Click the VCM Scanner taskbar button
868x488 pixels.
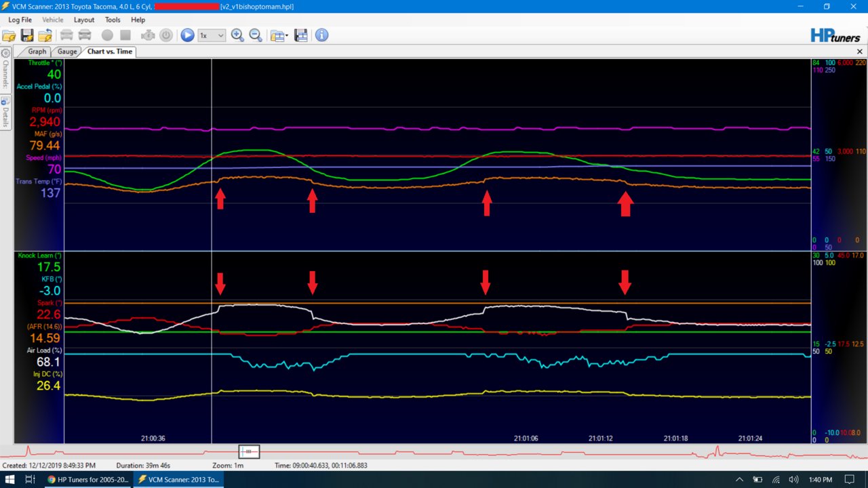tap(179, 479)
